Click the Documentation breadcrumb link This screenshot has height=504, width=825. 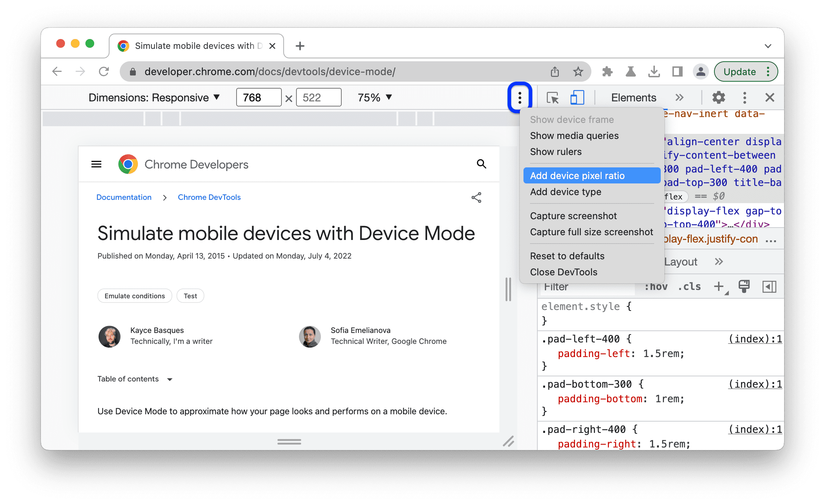click(124, 197)
